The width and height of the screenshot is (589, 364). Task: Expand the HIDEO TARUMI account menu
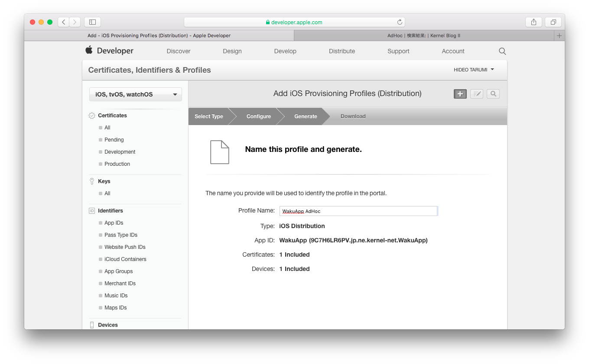click(x=473, y=70)
